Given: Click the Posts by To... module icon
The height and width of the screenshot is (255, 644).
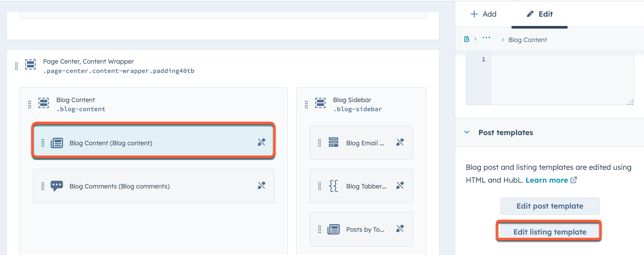Looking at the screenshot, I should 333,229.
